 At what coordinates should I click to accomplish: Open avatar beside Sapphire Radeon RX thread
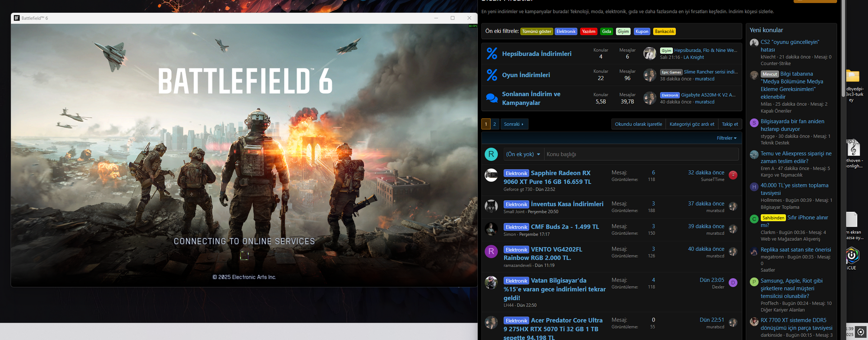pos(491,175)
